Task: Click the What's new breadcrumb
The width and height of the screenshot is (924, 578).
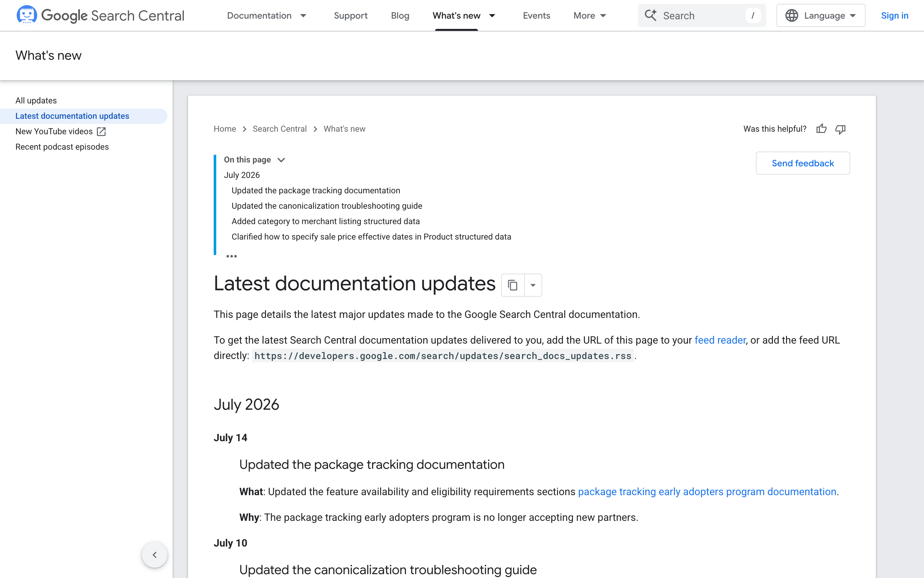Action: [x=344, y=129]
